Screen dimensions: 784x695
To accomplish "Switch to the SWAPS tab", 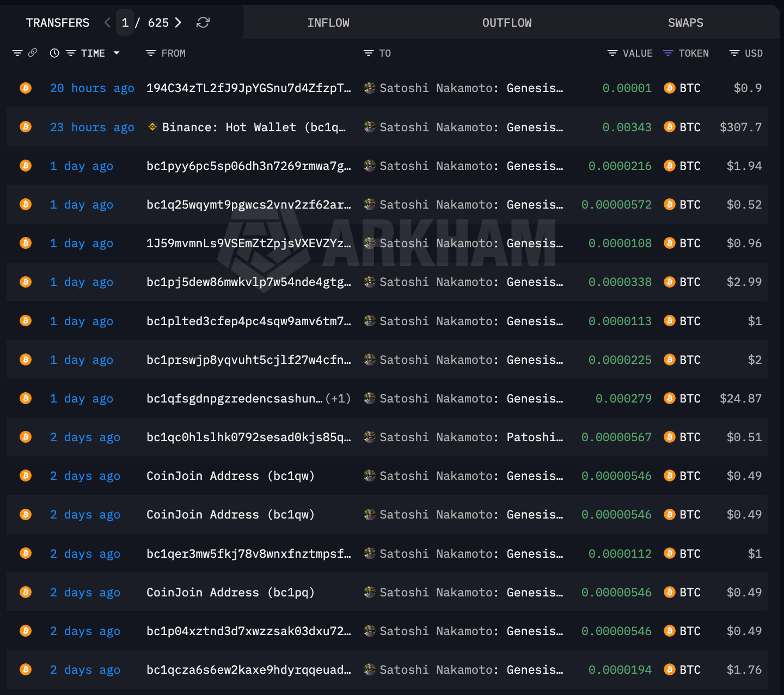I will (685, 23).
